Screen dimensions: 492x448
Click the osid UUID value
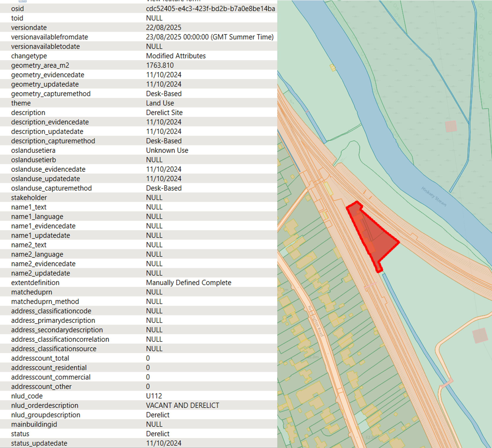pos(210,9)
